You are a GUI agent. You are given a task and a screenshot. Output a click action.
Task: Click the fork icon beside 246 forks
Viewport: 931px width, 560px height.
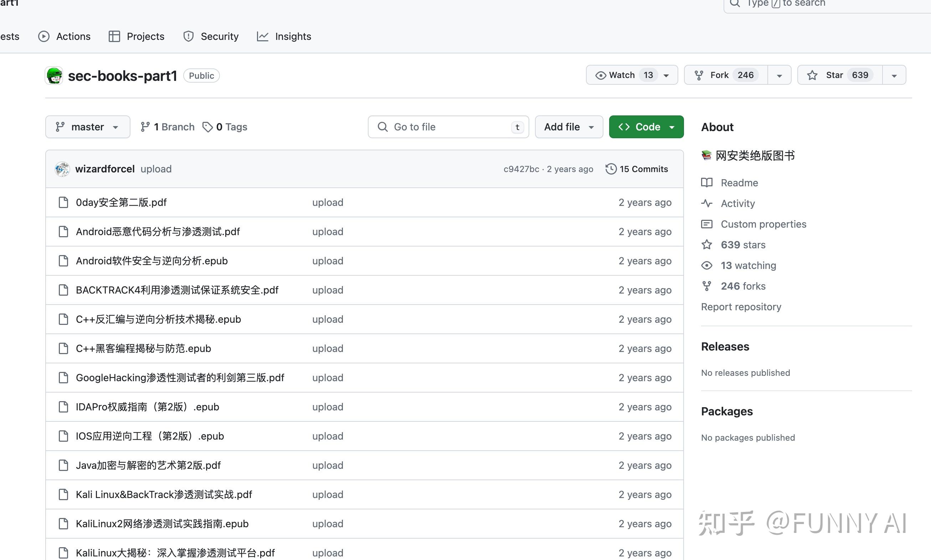(x=706, y=286)
